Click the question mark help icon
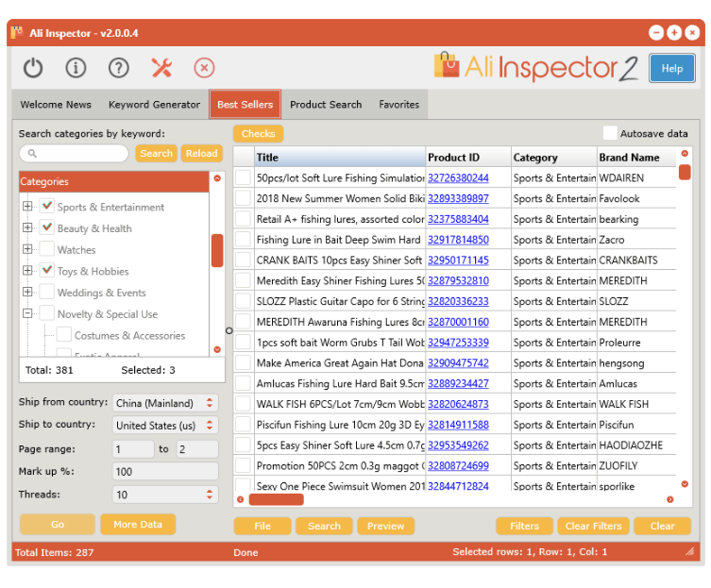The image size is (711, 588). coord(118,68)
